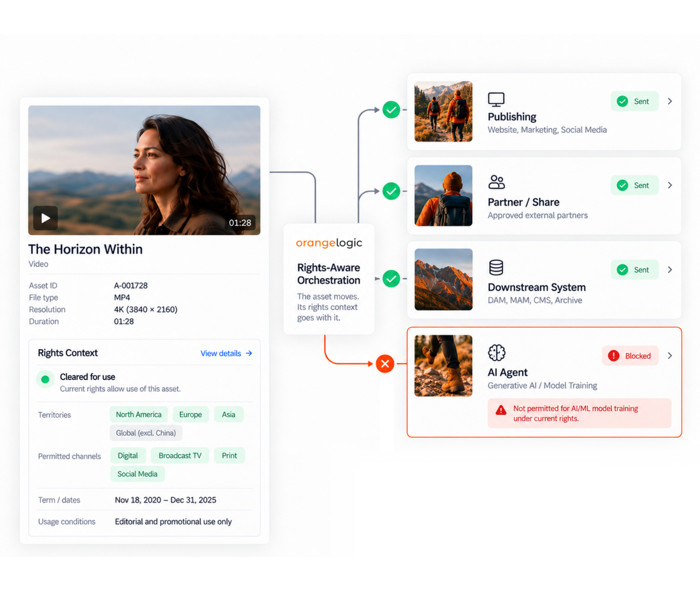The height and width of the screenshot is (592, 700).
Task: Click The Horizon Within title
Action: coord(86,249)
